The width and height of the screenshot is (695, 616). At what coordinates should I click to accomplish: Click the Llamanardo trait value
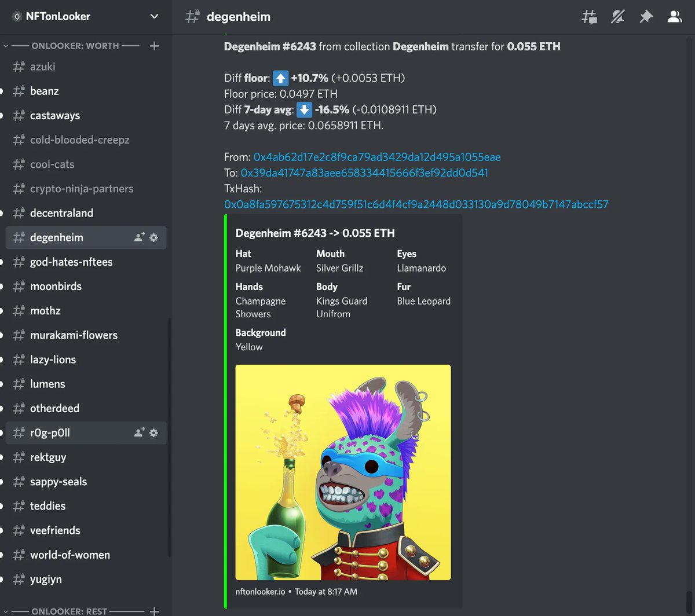coord(422,268)
